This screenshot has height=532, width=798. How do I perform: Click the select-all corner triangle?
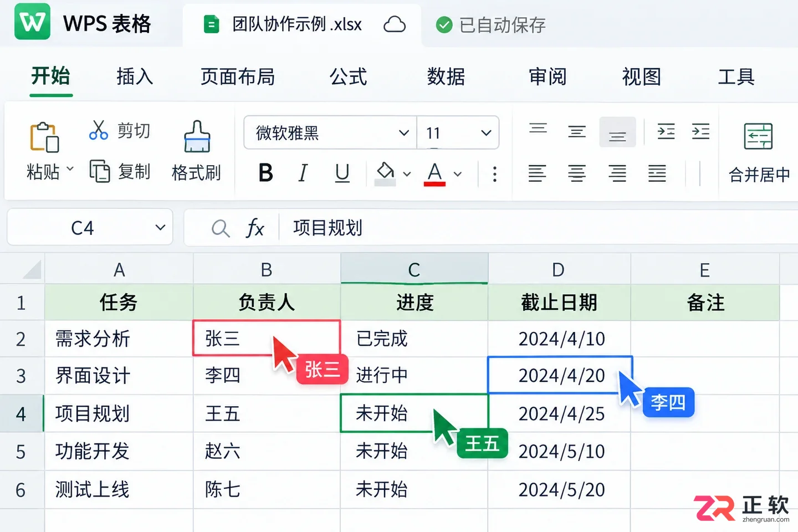click(32, 269)
